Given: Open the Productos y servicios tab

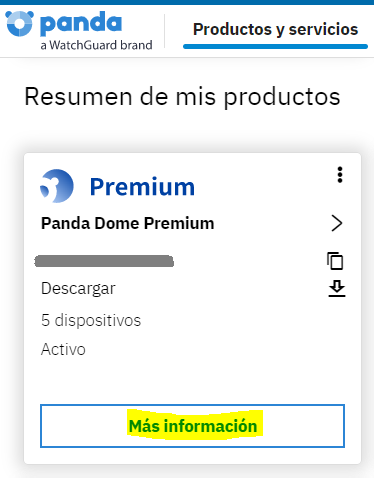Looking at the screenshot, I should coord(275,30).
